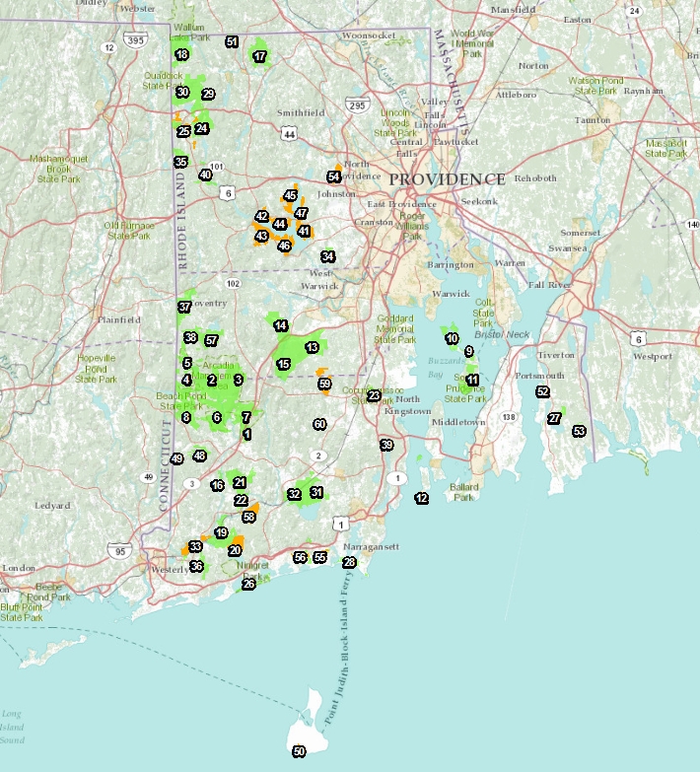Select map marker number 5
Viewport: 700px width, 772px height.
[187, 364]
